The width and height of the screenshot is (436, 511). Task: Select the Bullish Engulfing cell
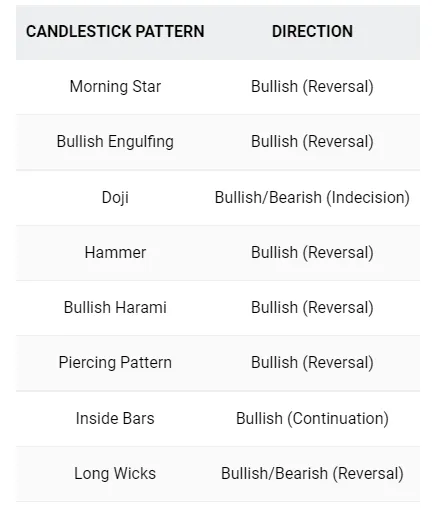point(115,142)
